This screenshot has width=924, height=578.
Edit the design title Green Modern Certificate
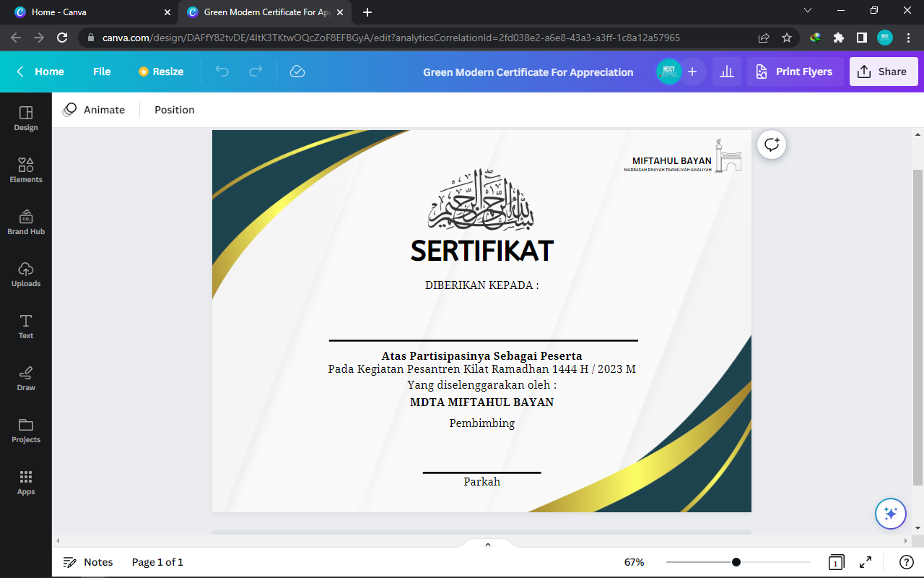[x=528, y=72]
